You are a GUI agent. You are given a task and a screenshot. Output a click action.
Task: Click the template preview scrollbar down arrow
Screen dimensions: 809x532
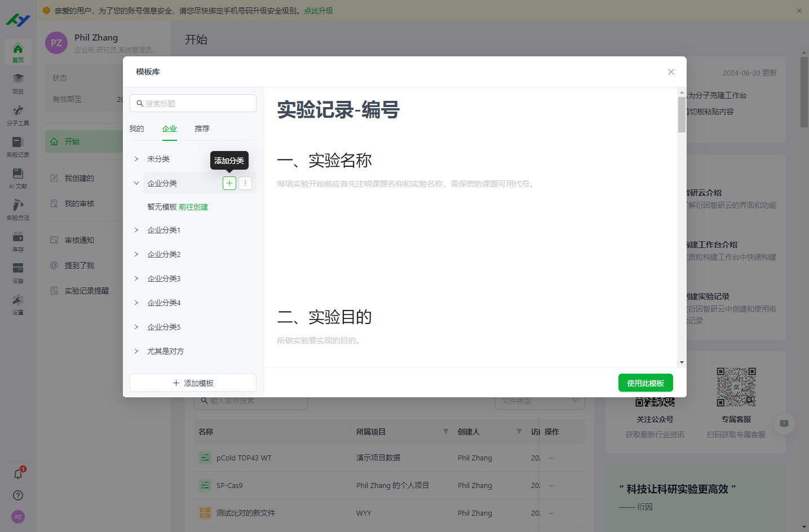click(x=682, y=362)
